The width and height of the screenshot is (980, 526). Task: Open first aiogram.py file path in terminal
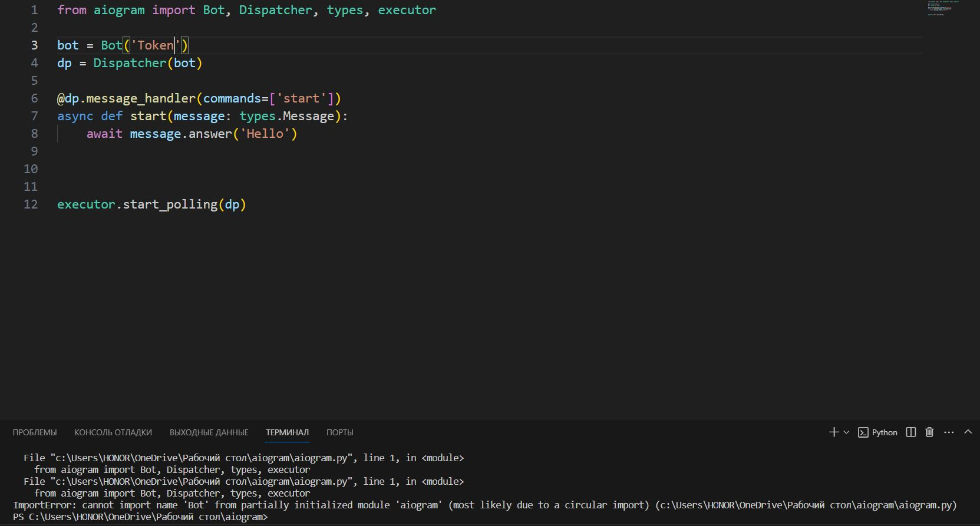[x=202, y=458]
